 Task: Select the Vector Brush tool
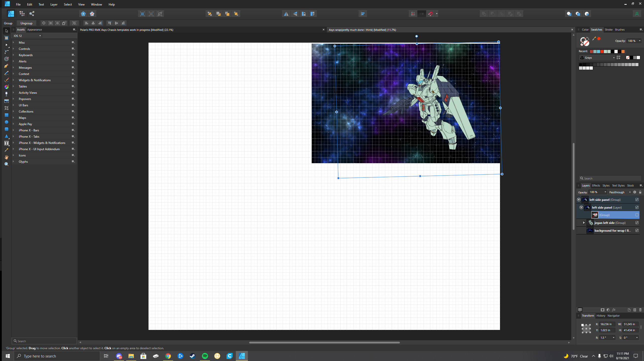click(7, 80)
